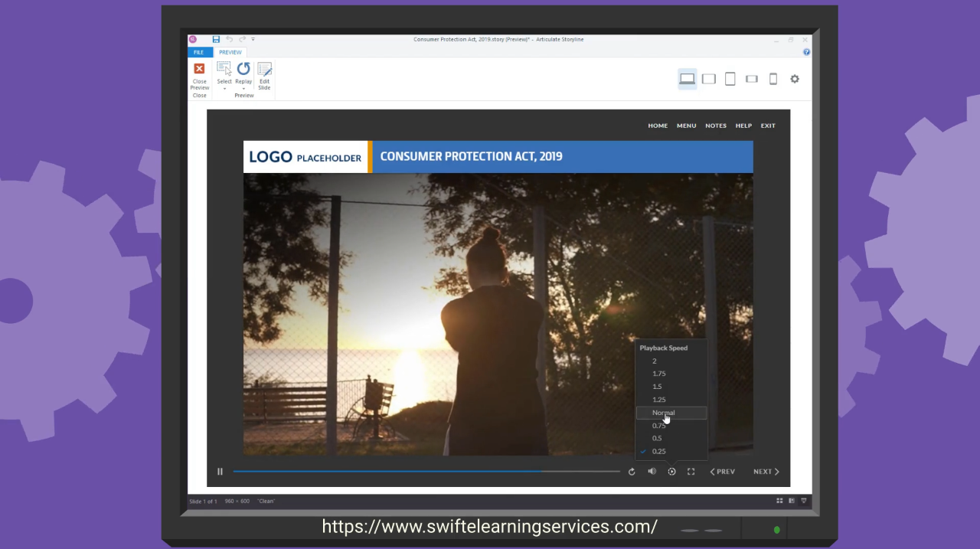Switch to phone landscape preview

coord(752,79)
